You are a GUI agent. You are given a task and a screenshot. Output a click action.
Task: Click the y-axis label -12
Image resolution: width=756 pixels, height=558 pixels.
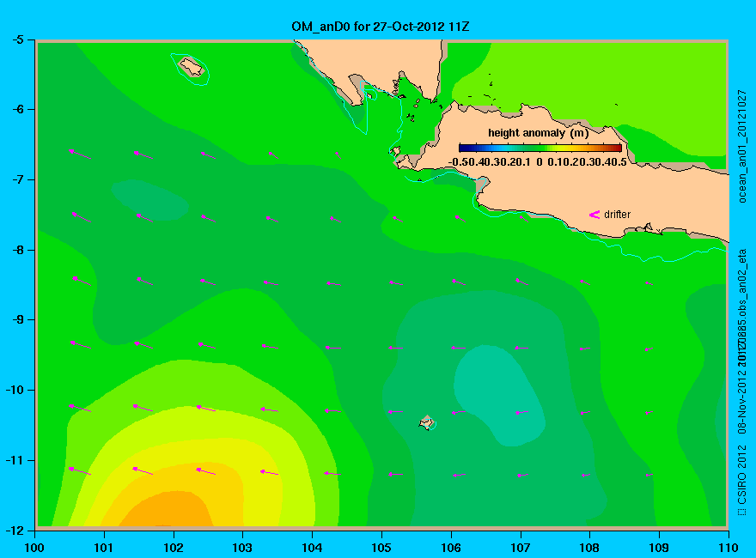[15, 531]
